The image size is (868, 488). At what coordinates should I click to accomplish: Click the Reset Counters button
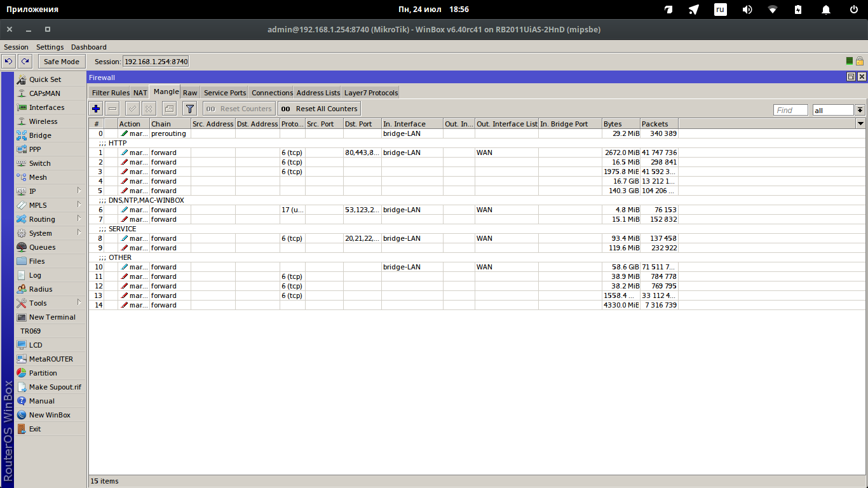239,109
